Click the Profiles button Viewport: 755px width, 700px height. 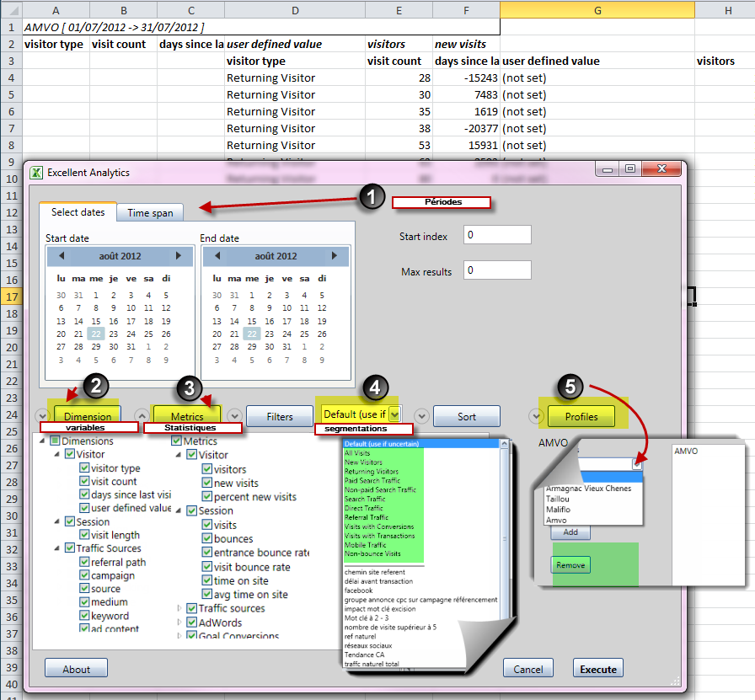[x=581, y=416]
